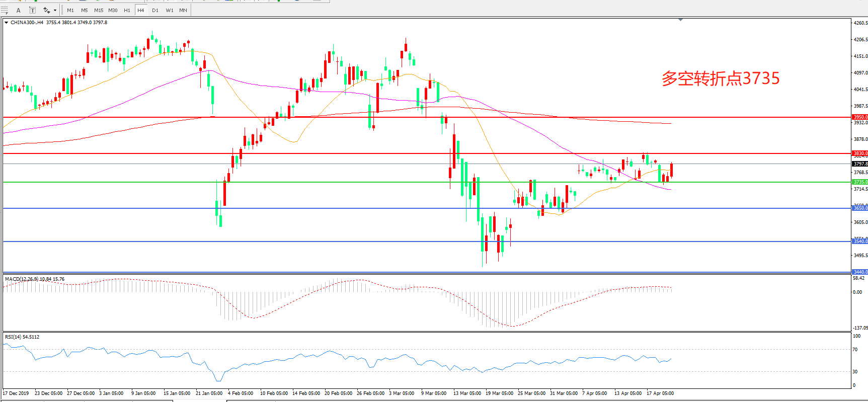Select the text 'A' drawing tool

click(19, 10)
